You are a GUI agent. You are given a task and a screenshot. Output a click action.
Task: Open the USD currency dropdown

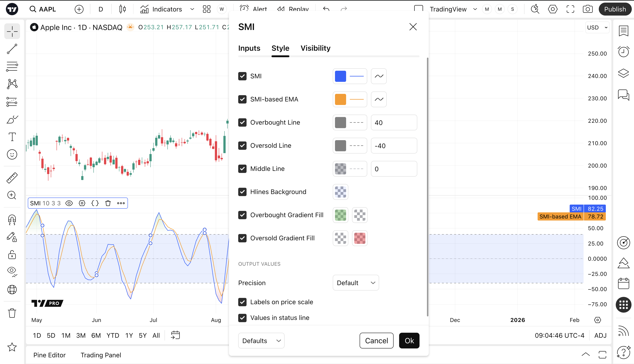(x=597, y=28)
